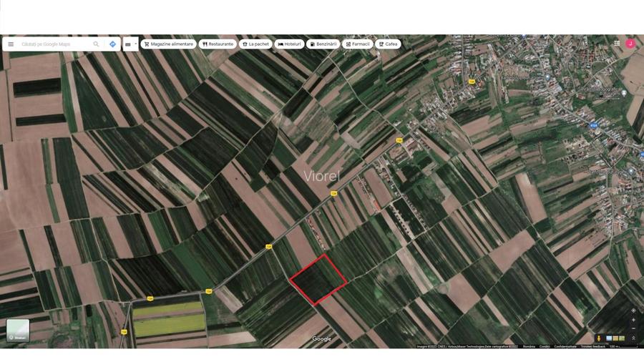This screenshot has width=644, height=362.
Task: Open the keyboard input tools icon
Action: (x=128, y=44)
